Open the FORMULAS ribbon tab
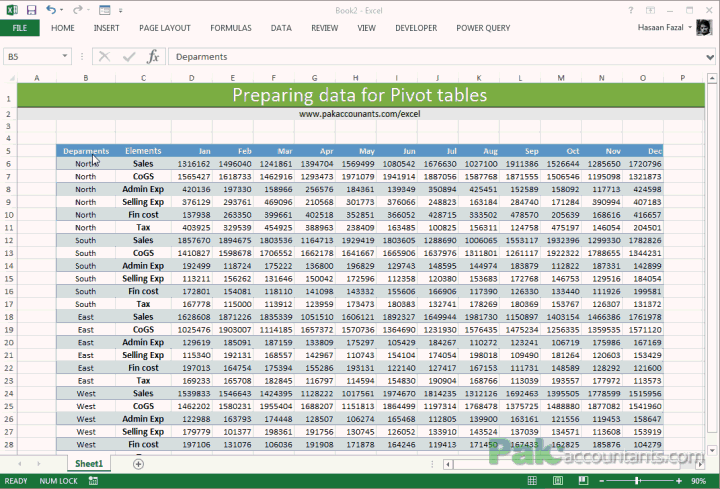Image resolution: width=720 pixels, height=489 pixels. tap(231, 28)
